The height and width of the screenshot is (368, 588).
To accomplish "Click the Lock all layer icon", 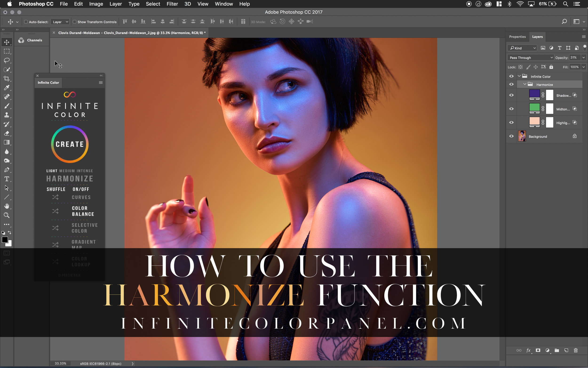I will click(551, 67).
